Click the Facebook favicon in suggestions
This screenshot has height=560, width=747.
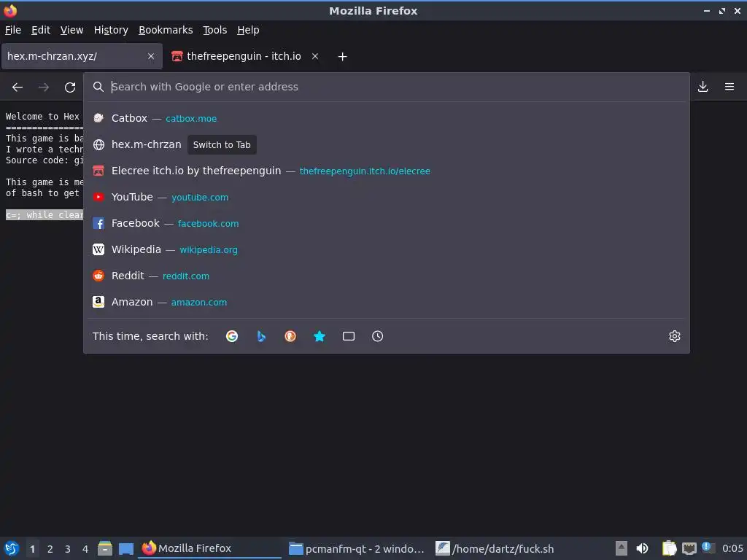tap(98, 223)
